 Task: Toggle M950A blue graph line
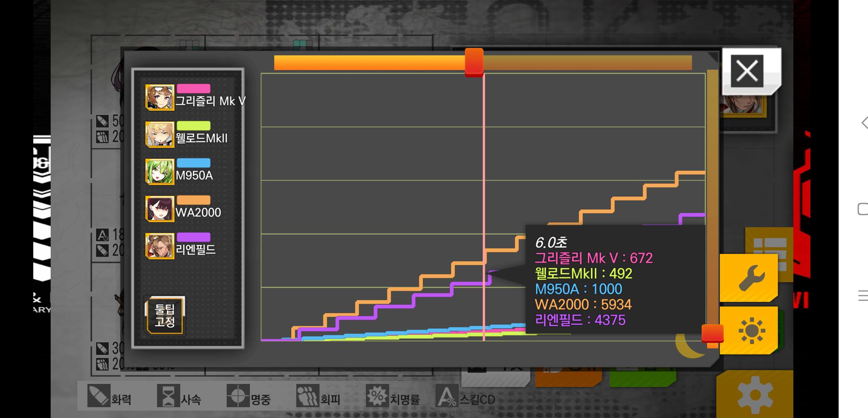pyautogui.click(x=193, y=163)
